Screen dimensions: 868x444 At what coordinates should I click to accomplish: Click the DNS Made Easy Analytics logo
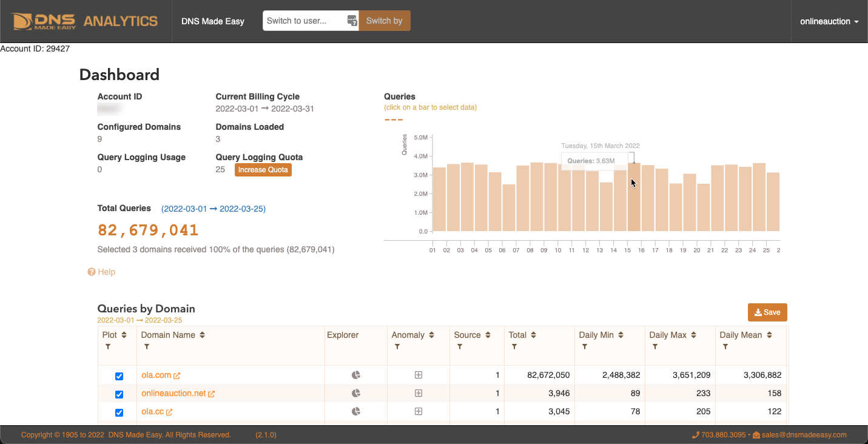pos(84,21)
